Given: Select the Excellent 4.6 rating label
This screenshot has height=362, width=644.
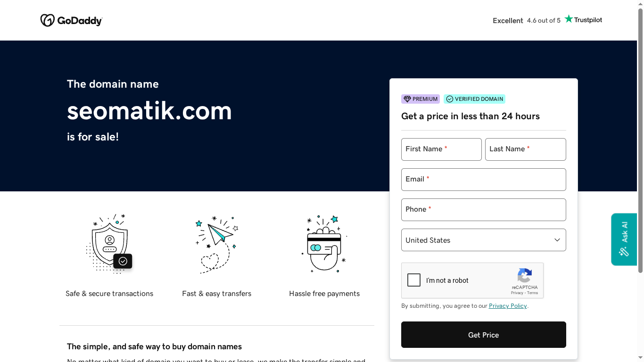Looking at the screenshot, I should (526, 20).
